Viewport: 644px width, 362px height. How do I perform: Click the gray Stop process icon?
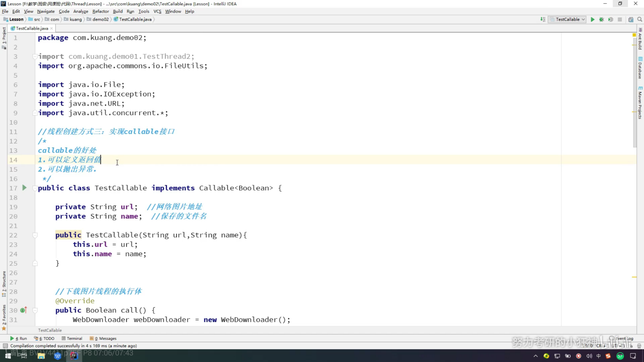620,19
